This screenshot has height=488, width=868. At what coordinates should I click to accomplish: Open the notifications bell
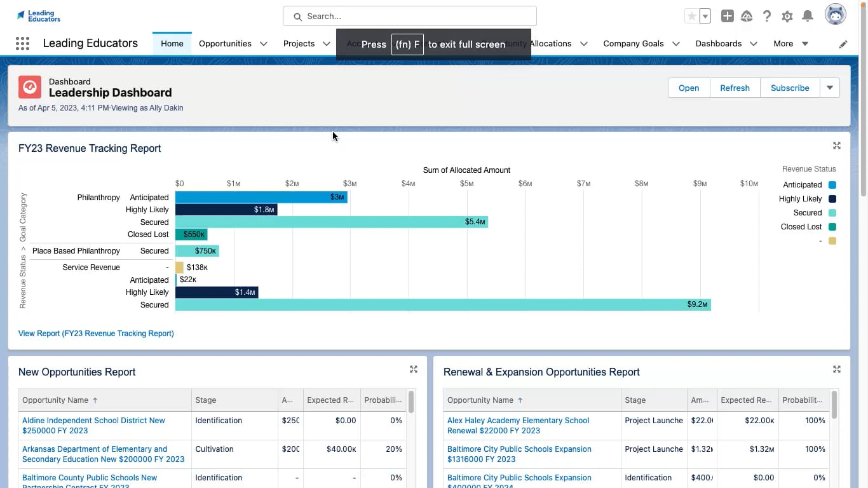coord(808,17)
